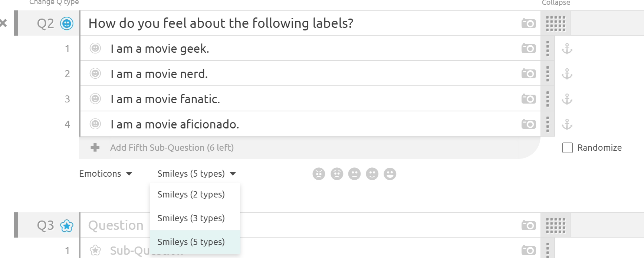Pick highlighted Smileys (5 types) menu option
The height and width of the screenshot is (258, 644).
click(x=191, y=242)
